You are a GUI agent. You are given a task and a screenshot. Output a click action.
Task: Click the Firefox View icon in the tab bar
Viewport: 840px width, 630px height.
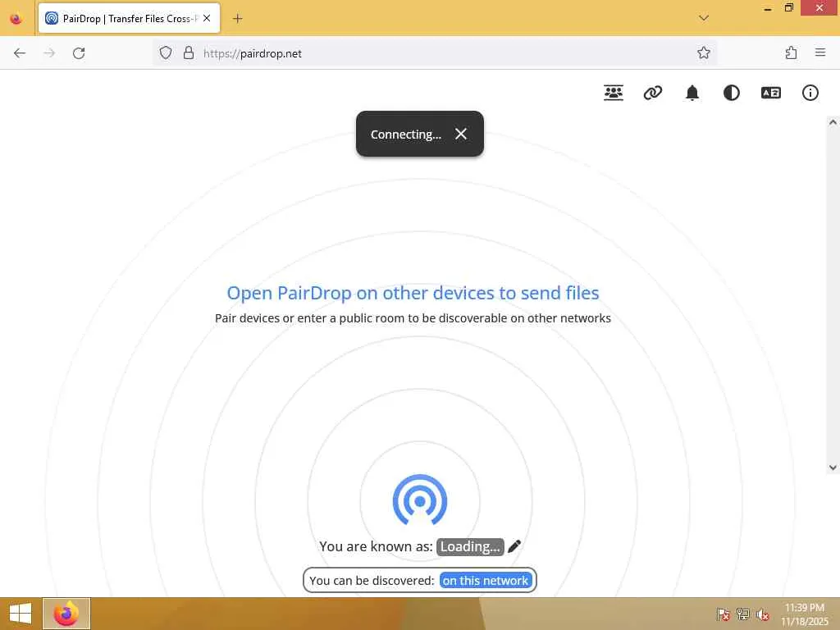16,19
